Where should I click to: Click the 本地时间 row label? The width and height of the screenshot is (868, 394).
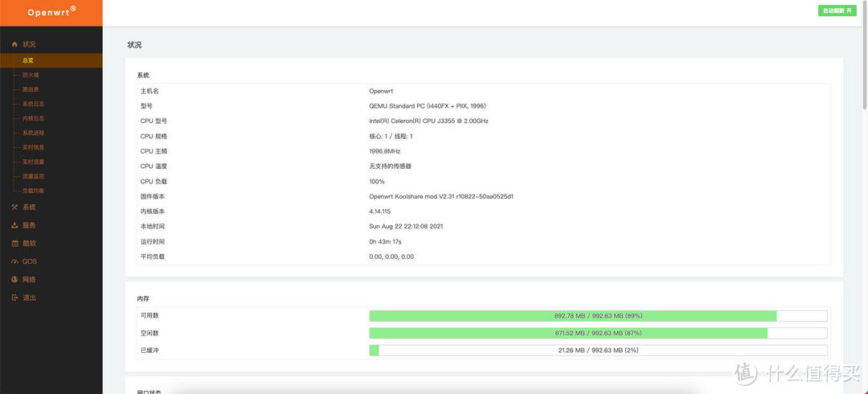(153, 226)
